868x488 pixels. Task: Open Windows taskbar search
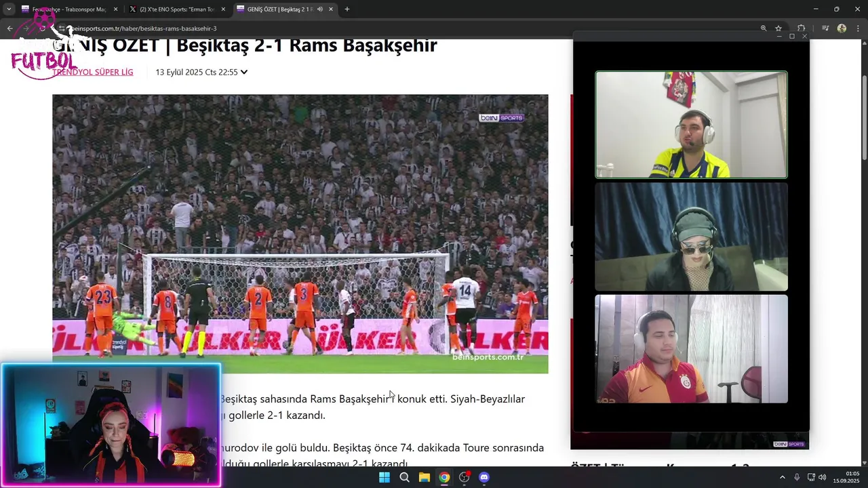point(404,477)
